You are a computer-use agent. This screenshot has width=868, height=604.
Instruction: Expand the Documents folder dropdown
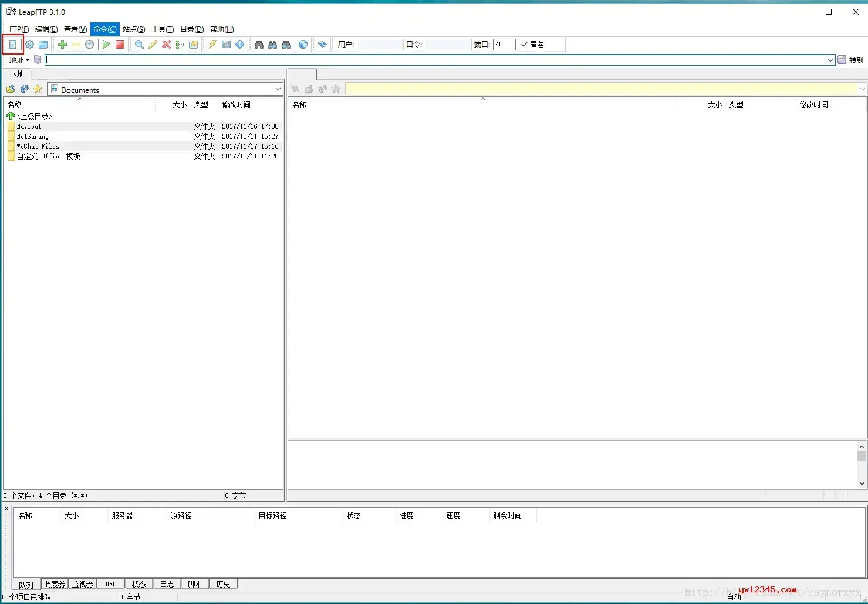[278, 89]
